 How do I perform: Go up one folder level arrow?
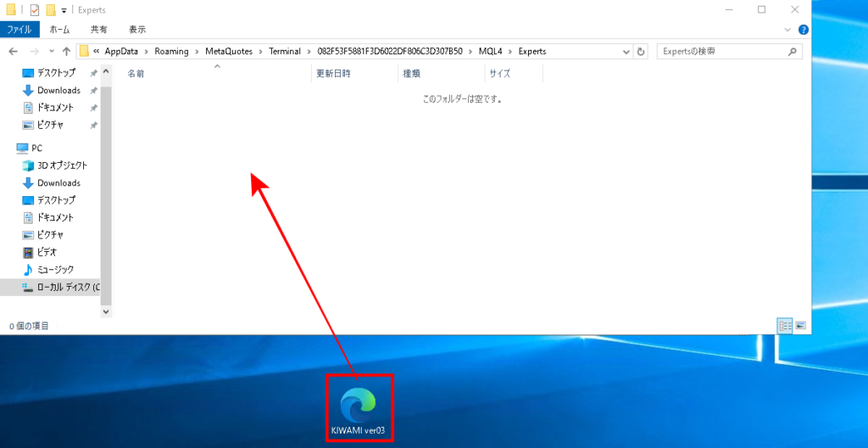[x=66, y=52]
